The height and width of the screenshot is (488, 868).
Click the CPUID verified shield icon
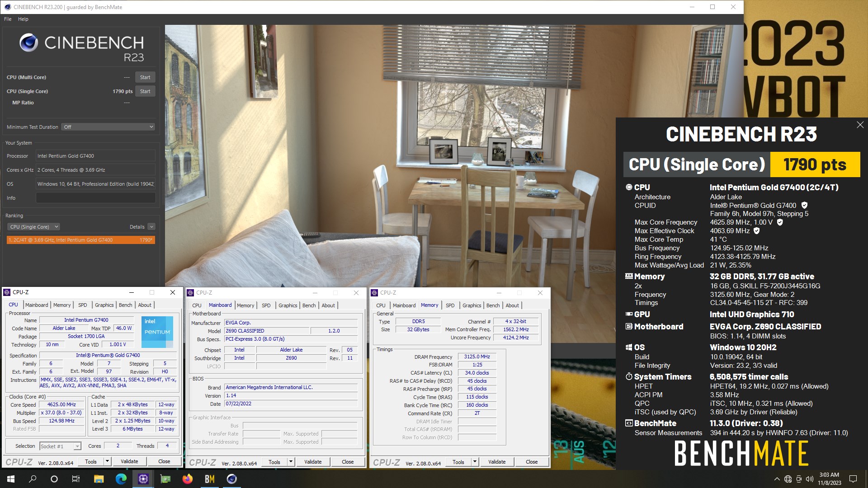pyautogui.click(x=804, y=206)
